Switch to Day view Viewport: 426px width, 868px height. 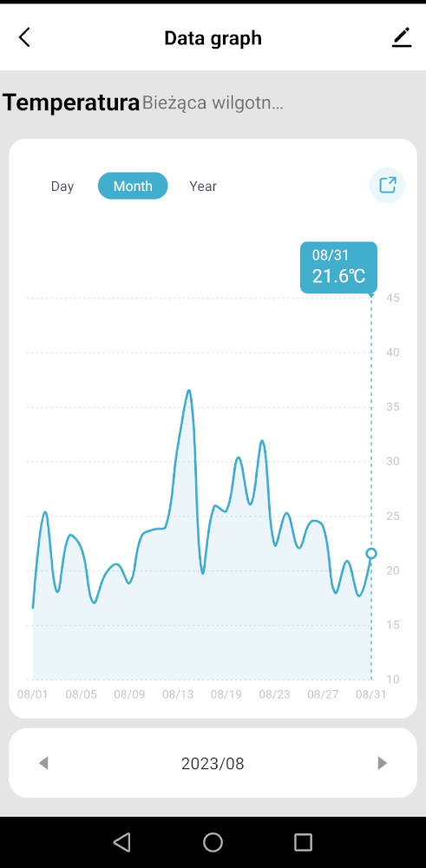pyautogui.click(x=62, y=186)
